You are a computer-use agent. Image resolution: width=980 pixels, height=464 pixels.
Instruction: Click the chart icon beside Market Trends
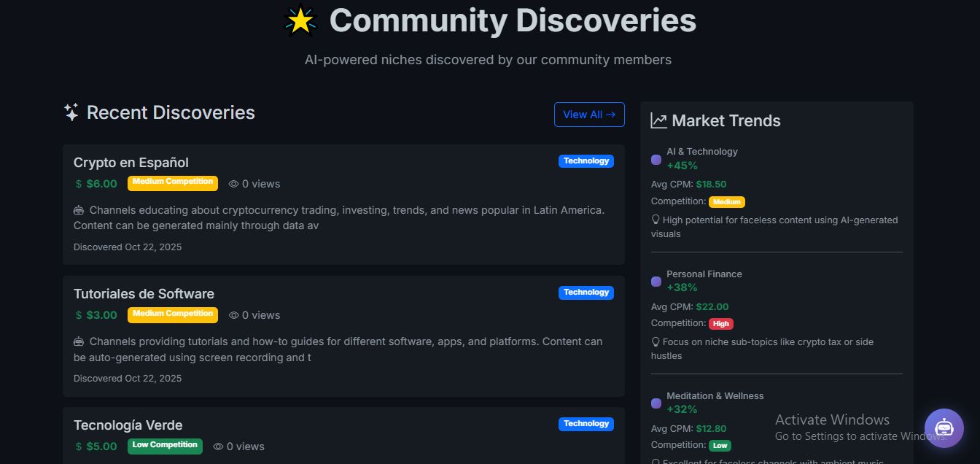(x=658, y=121)
